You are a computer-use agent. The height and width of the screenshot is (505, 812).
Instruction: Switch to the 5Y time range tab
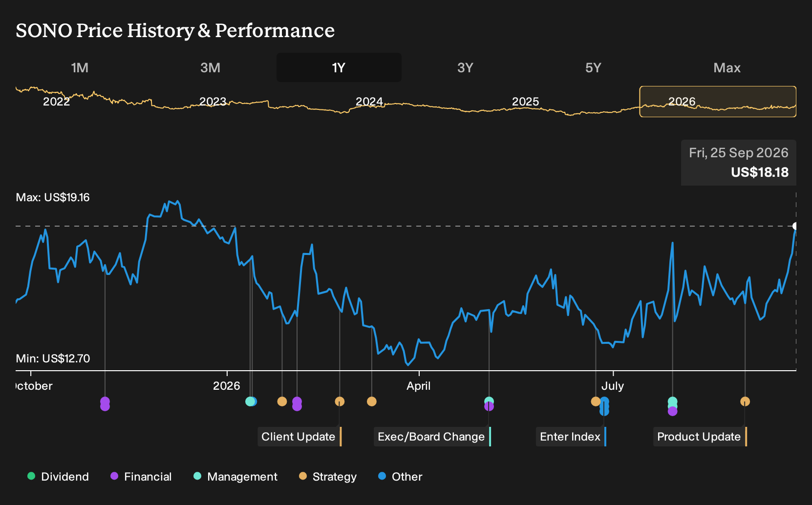coord(593,67)
